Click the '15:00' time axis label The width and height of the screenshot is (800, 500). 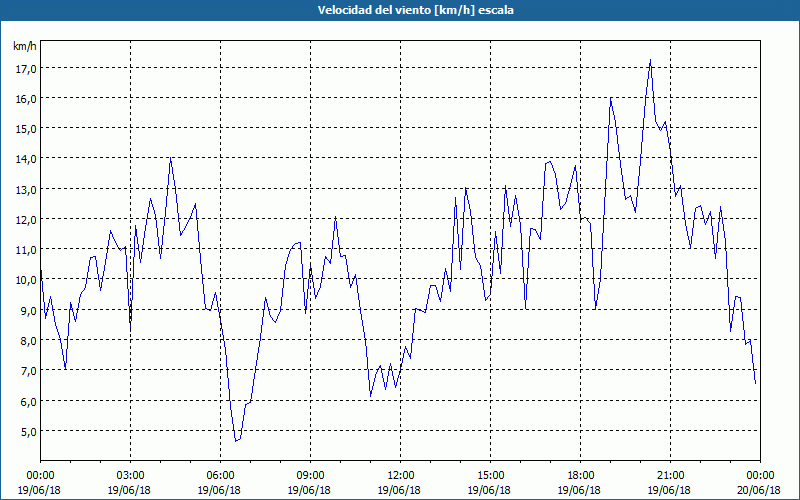(490, 476)
